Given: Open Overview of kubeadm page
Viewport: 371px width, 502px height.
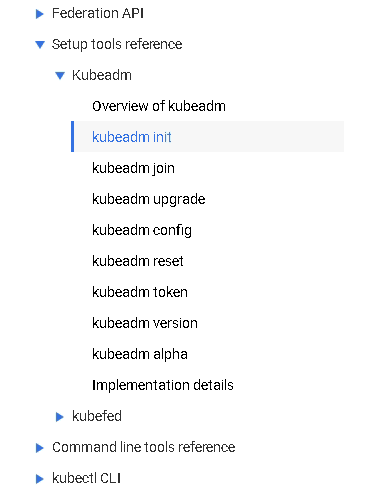Looking at the screenshot, I should [x=159, y=106].
